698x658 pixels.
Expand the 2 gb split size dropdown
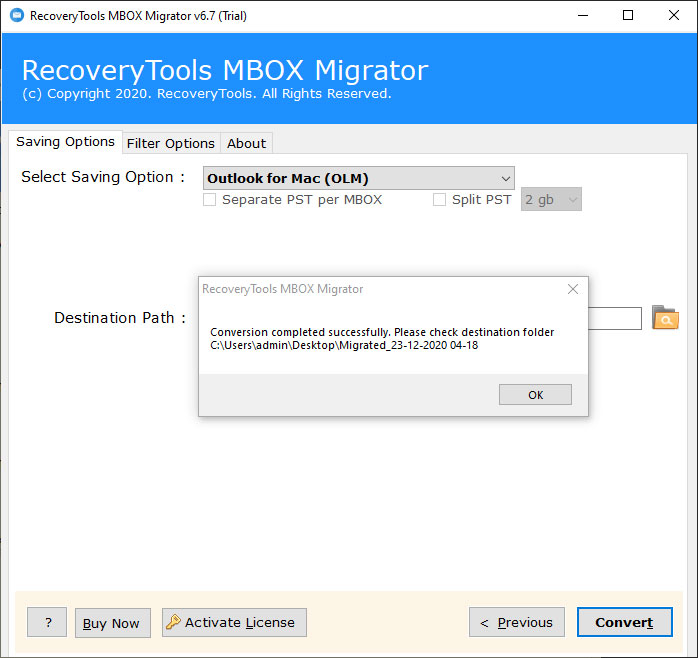click(x=551, y=199)
